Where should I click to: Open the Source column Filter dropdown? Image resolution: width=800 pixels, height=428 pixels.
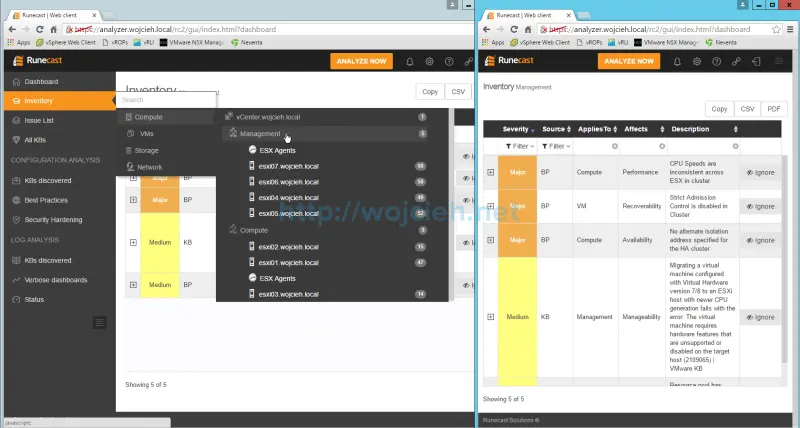[555, 146]
